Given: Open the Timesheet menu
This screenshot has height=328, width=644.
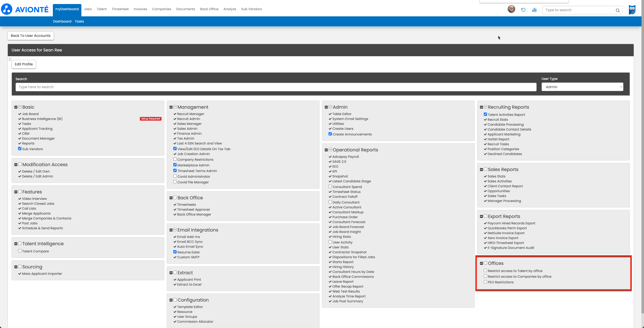Looking at the screenshot, I should 120,9.
